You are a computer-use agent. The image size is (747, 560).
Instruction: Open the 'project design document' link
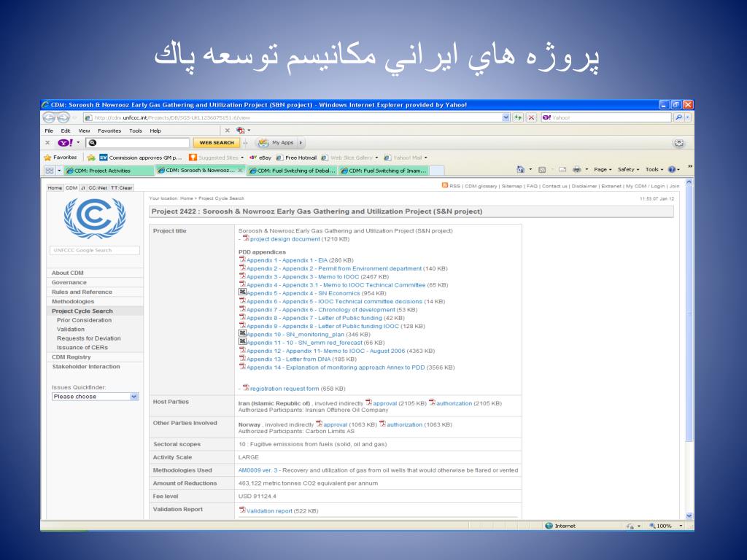pos(285,239)
